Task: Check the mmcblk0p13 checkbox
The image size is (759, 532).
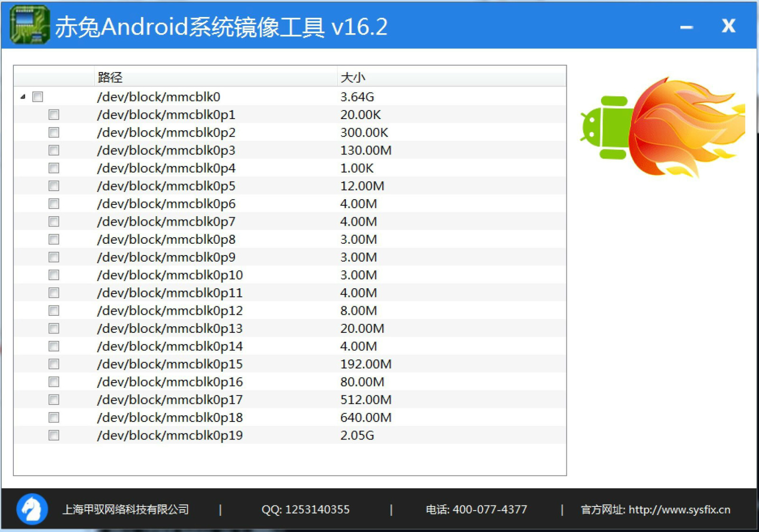Action: click(54, 328)
